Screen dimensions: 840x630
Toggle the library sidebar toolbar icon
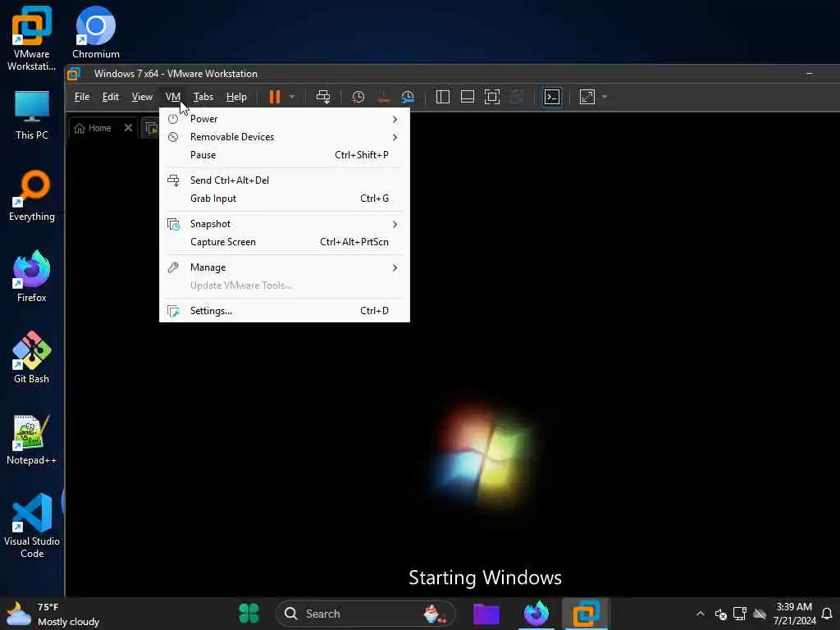pos(442,97)
